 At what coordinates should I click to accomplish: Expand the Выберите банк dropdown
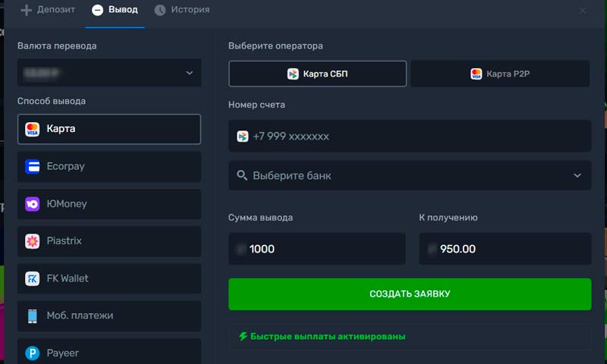(x=409, y=175)
